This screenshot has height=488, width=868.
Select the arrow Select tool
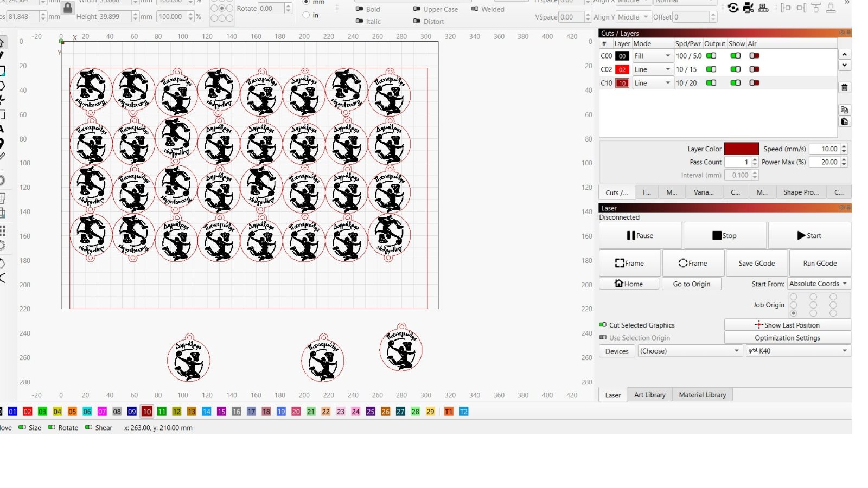point(2,42)
